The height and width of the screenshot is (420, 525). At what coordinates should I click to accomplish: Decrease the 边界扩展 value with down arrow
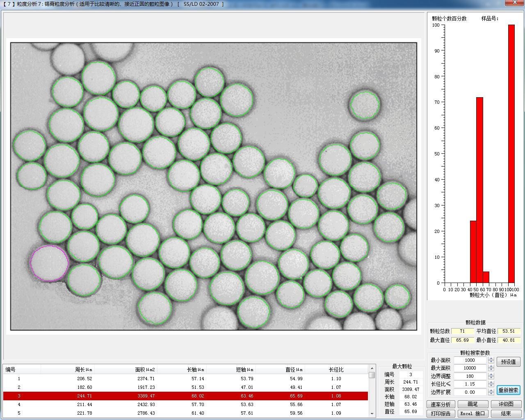(491, 394)
